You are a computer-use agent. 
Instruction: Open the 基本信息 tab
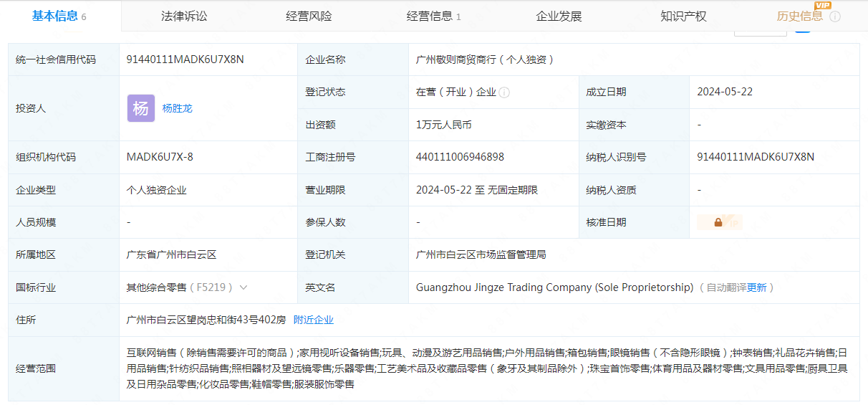[59, 16]
